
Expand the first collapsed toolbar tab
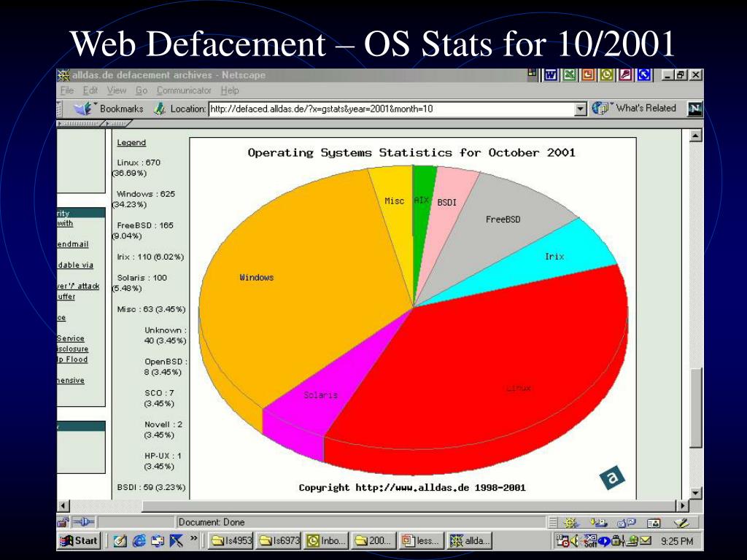click(79, 123)
